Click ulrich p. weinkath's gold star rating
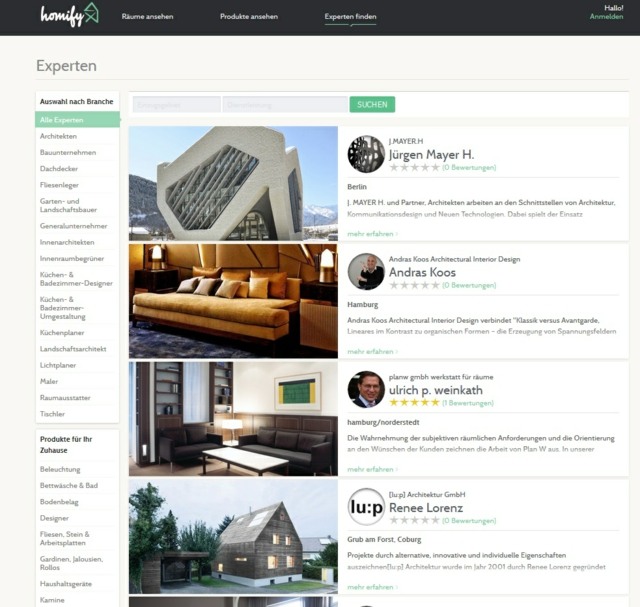The height and width of the screenshot is (607, 640). click(414, 402)
